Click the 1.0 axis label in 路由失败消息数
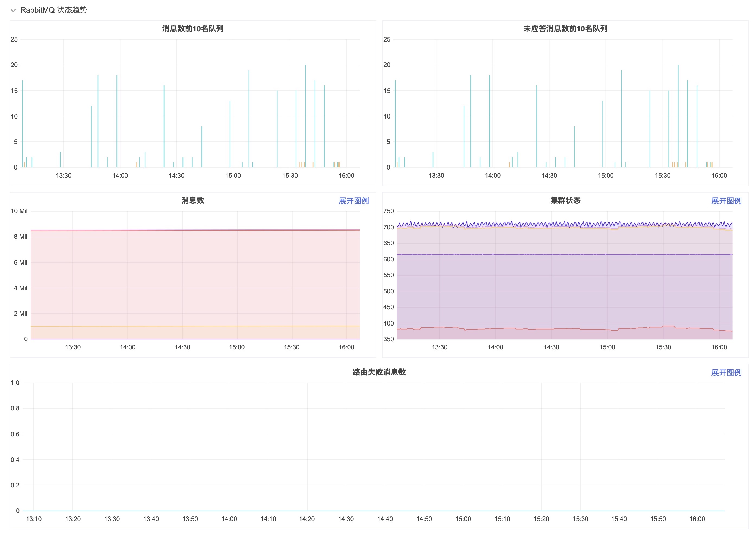756x536 pixels. click(15, 382)
